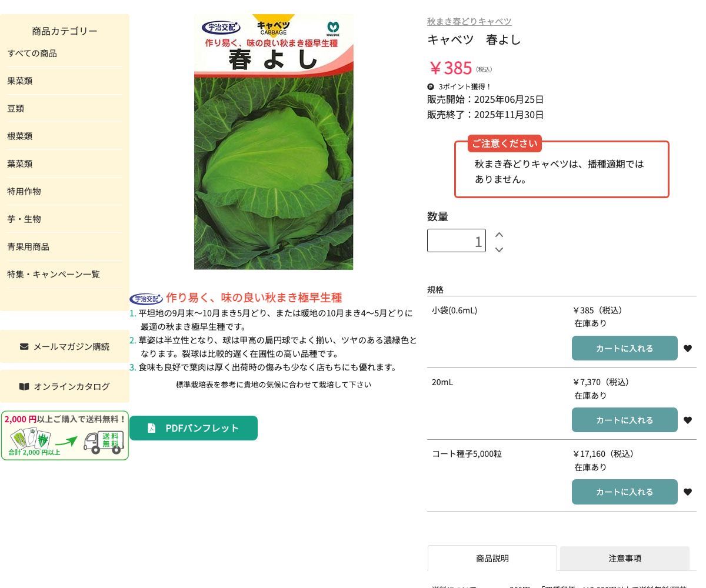This screenshot has width=706, height=588.
Task: Select 葉菜類 in the category sidebar
Action: click(19, 163)
